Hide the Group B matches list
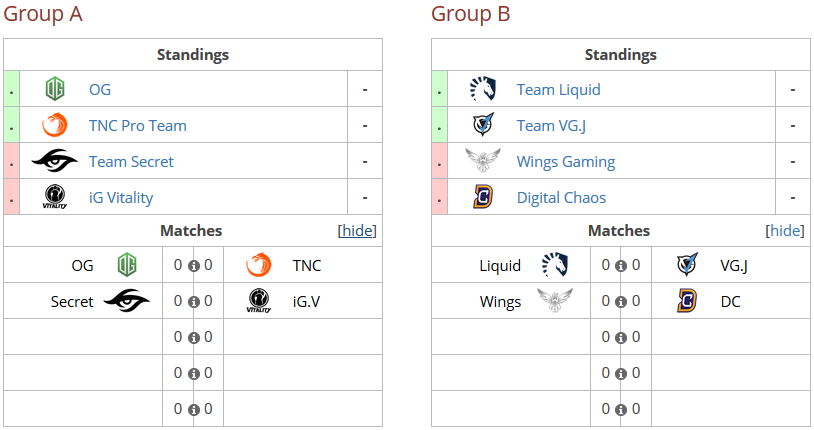The image size is (814, 430). (x=785, y=231)
